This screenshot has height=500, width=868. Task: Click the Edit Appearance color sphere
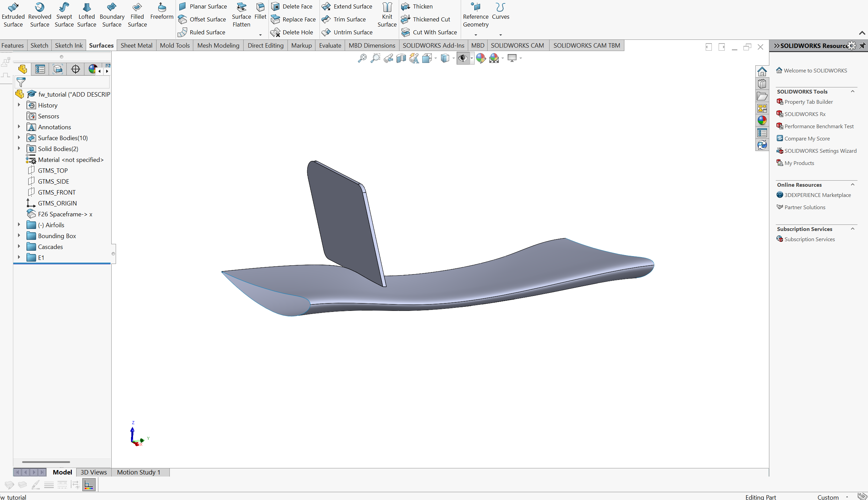pos(481,59)
